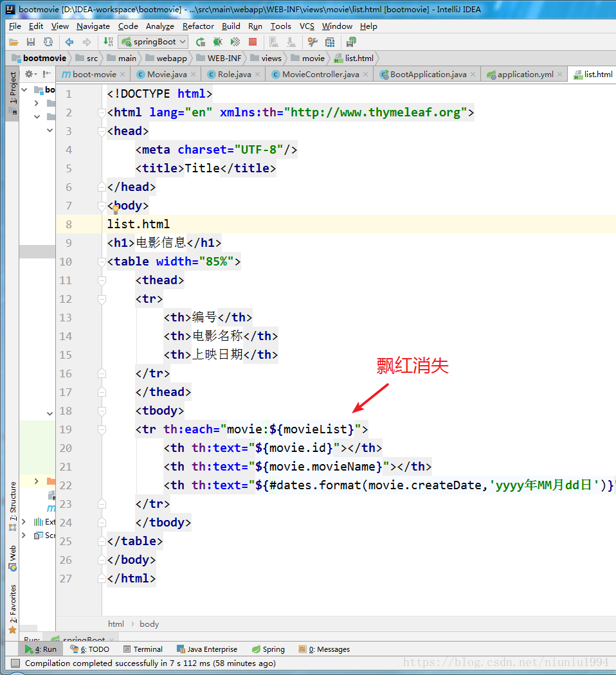Switch to the BootApplication.java tab
The width and height of the screenshot is (616, 675).
(428, 75)
